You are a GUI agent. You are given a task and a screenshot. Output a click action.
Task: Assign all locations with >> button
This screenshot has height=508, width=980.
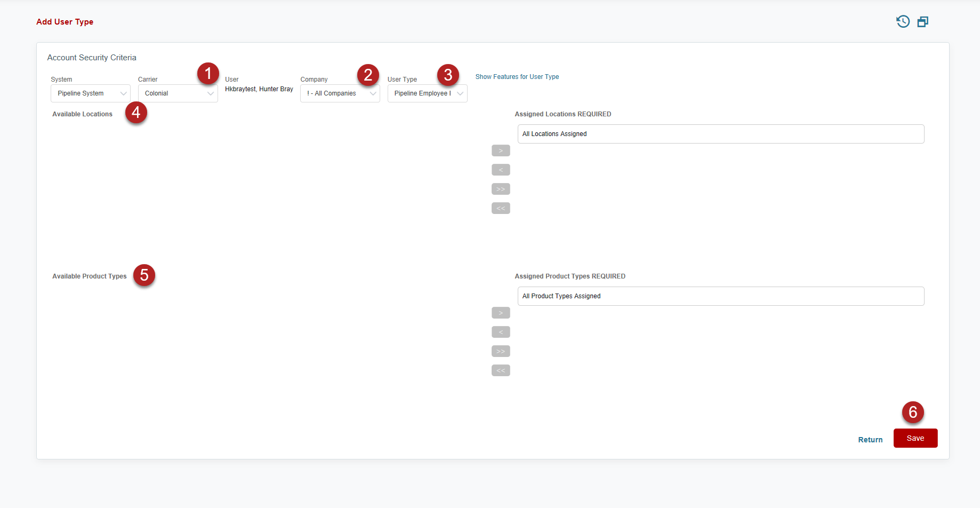click(x=501, y=189)
